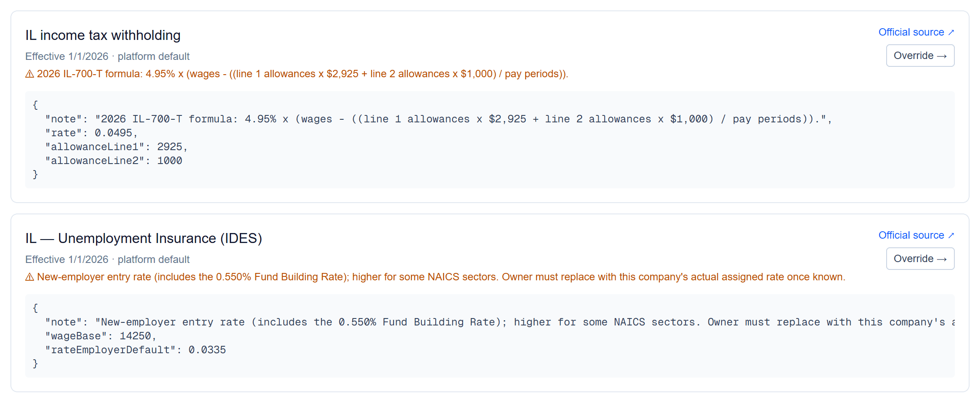The height and width of the screenshot is (394, 980).
Task: Click the "wageBase": 14250 line
Action: 101,336
